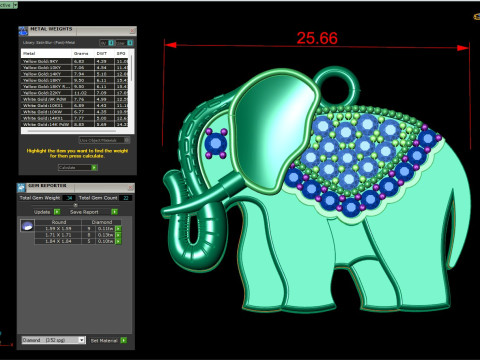Image resolution: width=480 pixels, height=360 pixels.
Task: Select the White Gold 10KW row
Action: point(75,112)
